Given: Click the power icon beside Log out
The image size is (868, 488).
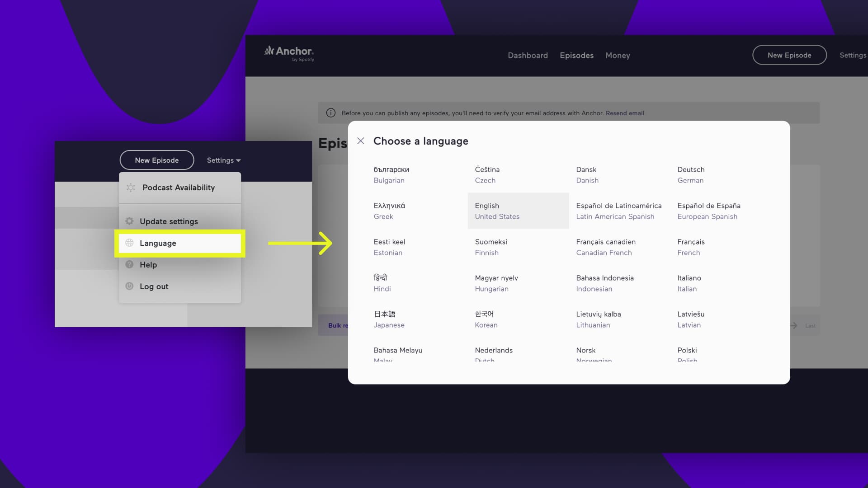Looking at the screenshot, I should [129, 286].
